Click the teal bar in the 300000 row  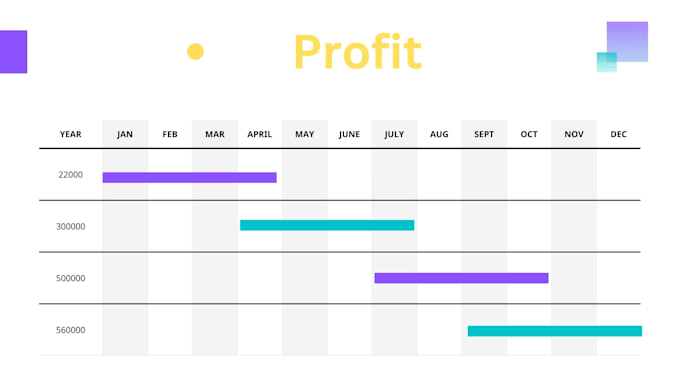pos(327,225)
